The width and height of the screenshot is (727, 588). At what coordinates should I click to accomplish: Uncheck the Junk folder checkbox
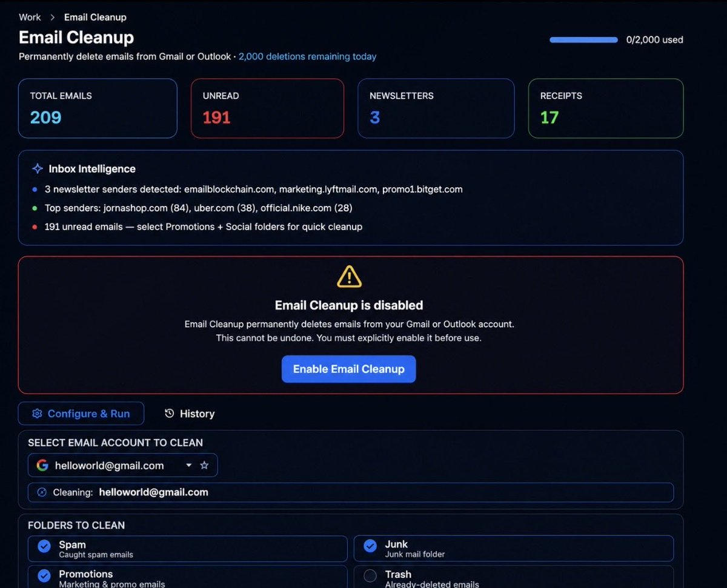coord(370,546)
